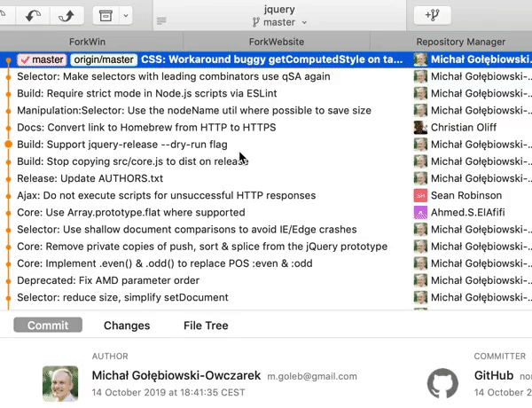The height and width of the screenshot is (408, 532).
Task: Click author name Michał Gołębiowski-Owczarek in details
Action: coord(176,375)
